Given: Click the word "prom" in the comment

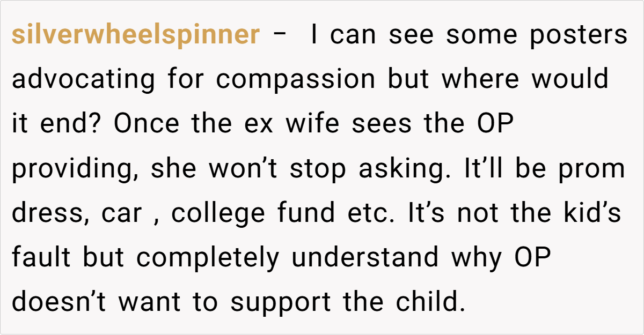Looking at the screenshot, I should point(592,169).
